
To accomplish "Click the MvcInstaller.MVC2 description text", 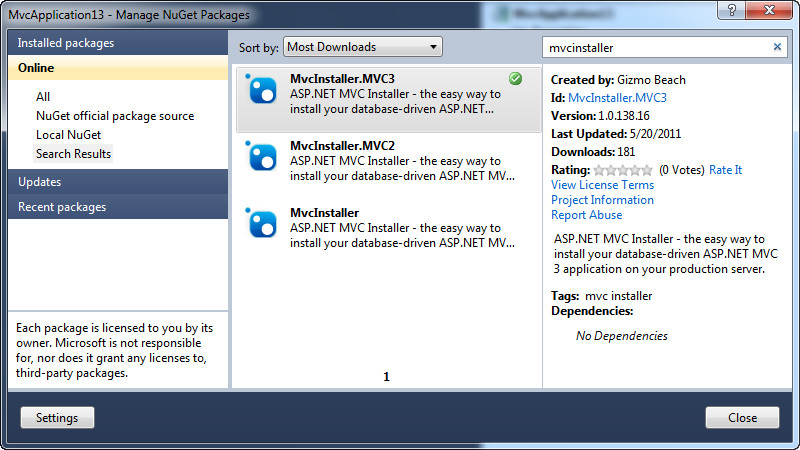I will coord(402,168).
